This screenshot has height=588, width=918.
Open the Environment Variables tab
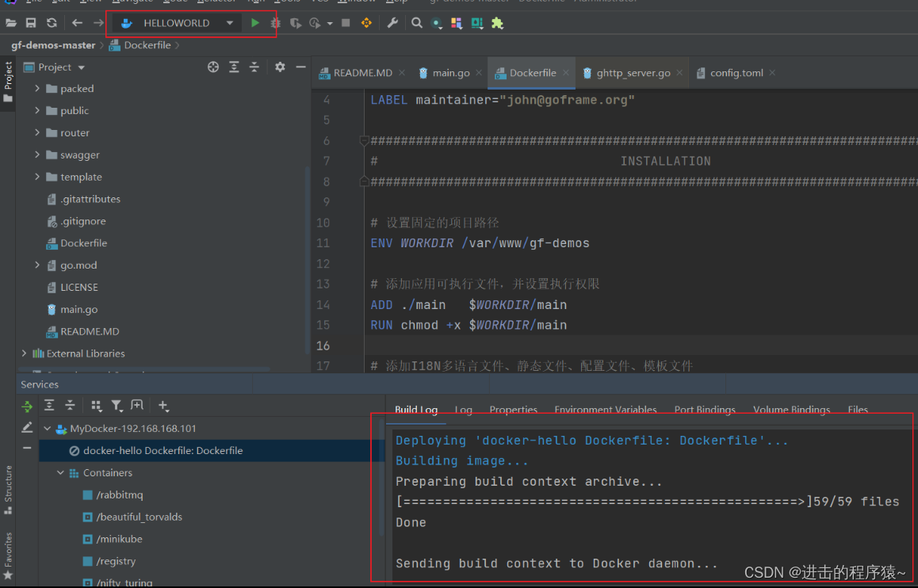point(606,410)
